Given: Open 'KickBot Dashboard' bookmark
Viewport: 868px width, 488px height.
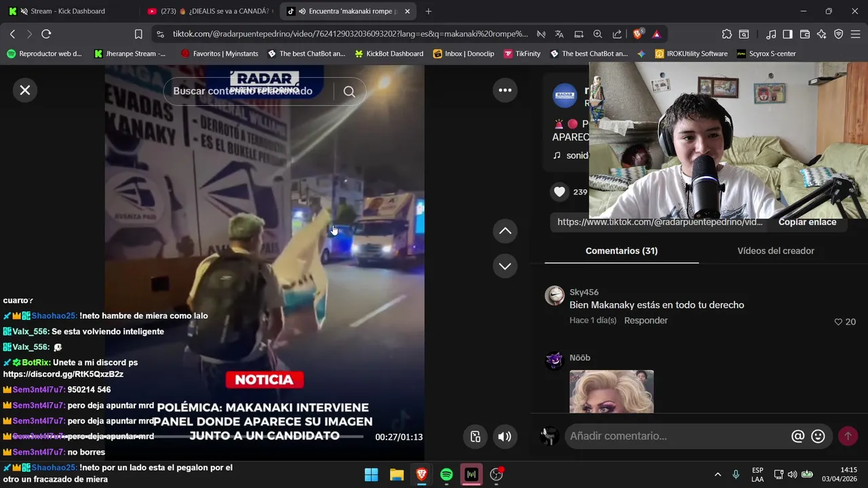Looking at the screenshot, I should [389, 54].
